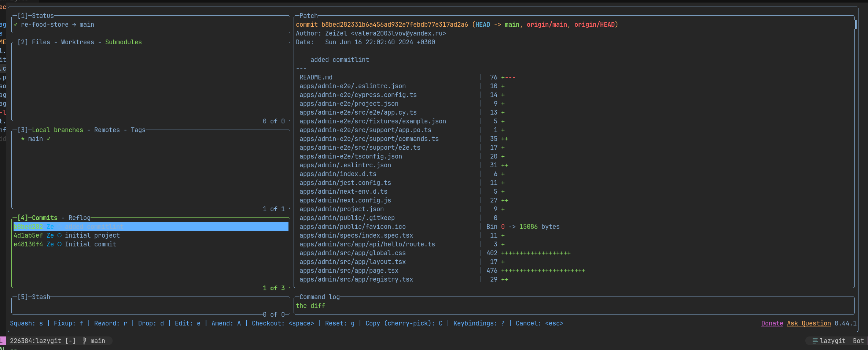Image resolution: width=868 pixels, height=350 pixels.
Task: Click the commit hash b8bed282331b6a456ad932e7febdb77e317ad2a6
Action: pyautogui.click(x=395, y=25)
